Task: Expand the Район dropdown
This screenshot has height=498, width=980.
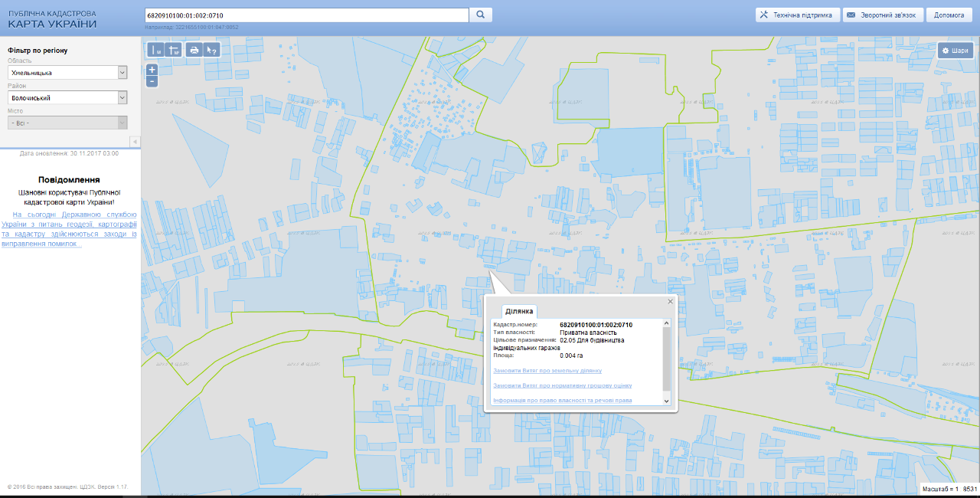Action: (122, 98)
